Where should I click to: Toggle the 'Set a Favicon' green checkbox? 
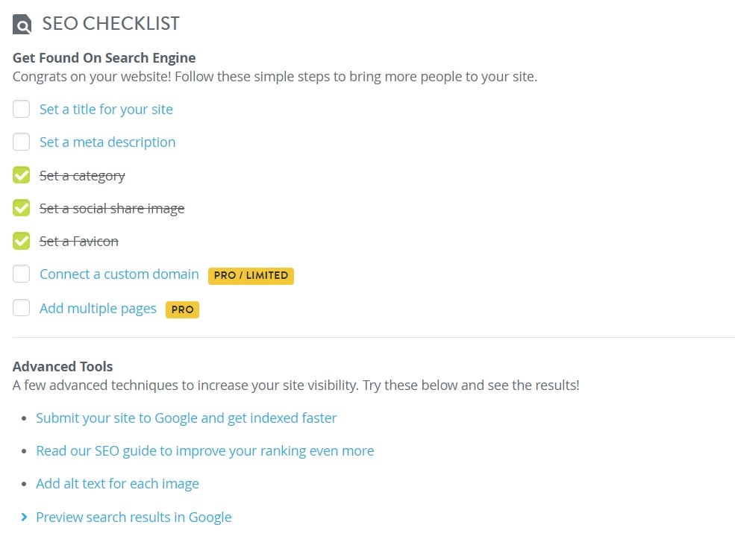[x=21, y=241]
